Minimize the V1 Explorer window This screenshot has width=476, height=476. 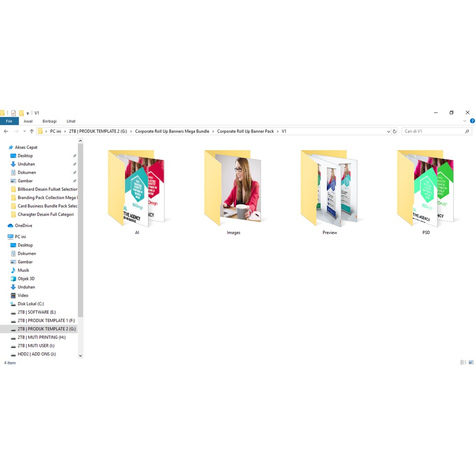436,112
